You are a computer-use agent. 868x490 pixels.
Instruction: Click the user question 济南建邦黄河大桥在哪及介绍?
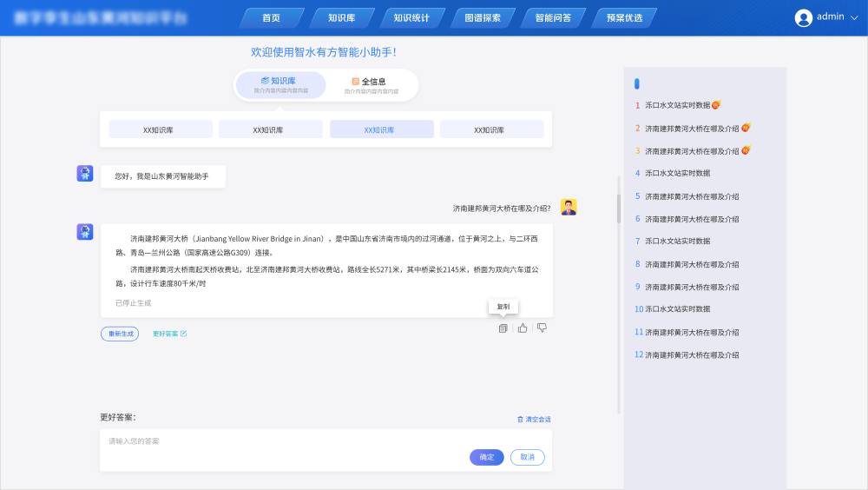pyautogui.click(x=502, y=209)
